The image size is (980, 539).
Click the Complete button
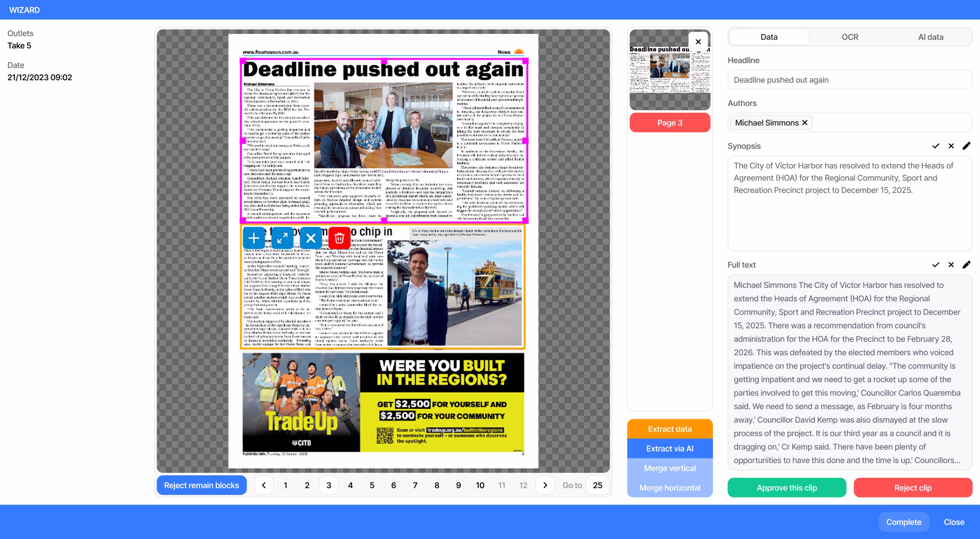coord(903,522)
